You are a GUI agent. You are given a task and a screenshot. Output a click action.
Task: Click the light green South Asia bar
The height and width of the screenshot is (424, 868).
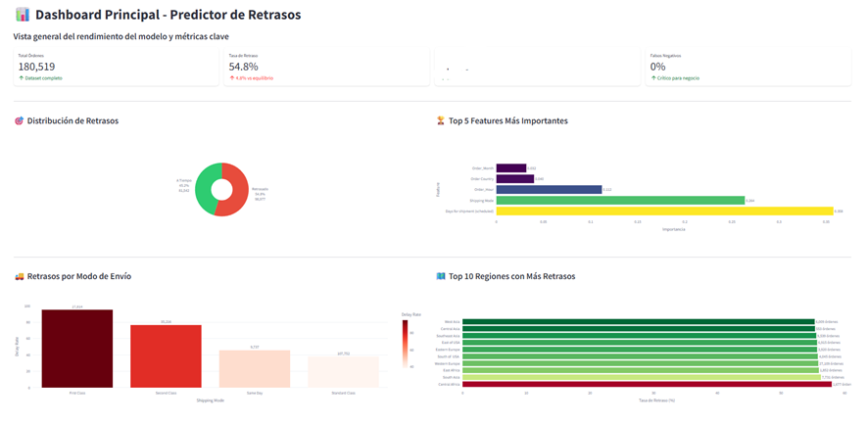click(642, 377)
